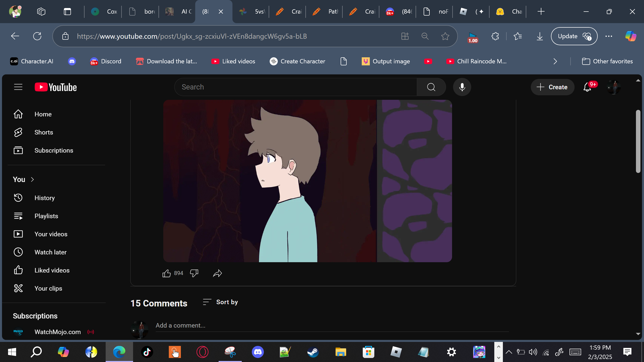View site information lock icon
The height and width of the screenshot is (362, 644).
click(x=65, y=36)
